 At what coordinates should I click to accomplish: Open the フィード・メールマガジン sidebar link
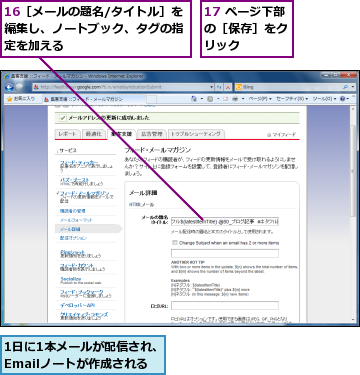click(85, 193)
